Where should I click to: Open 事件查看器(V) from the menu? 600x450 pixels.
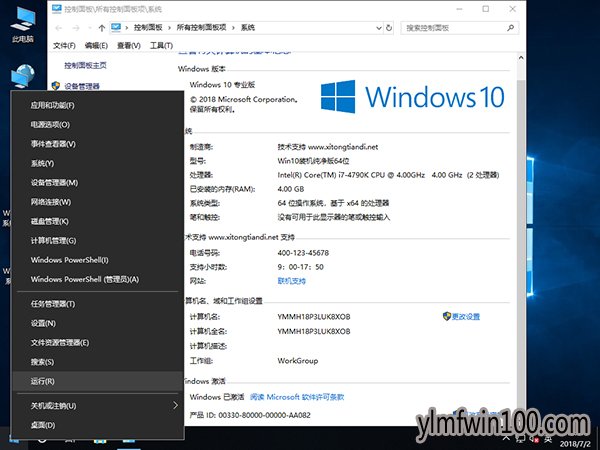click(x=53, y=144)
